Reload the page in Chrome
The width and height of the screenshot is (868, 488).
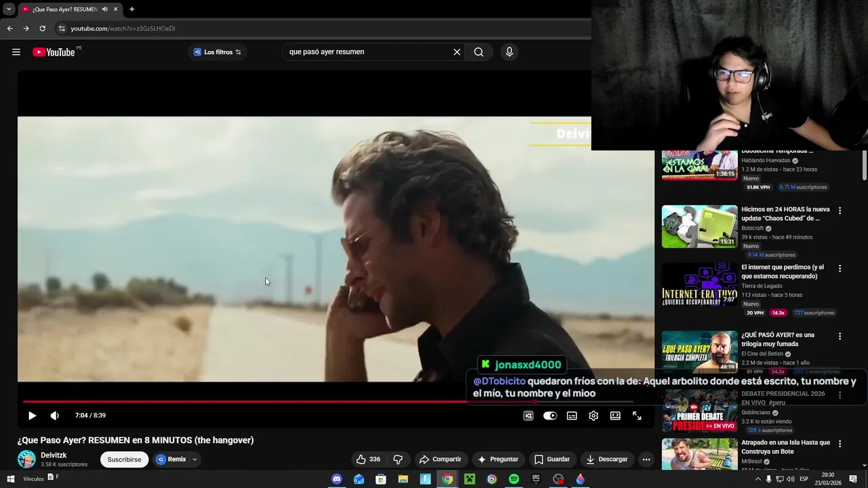[42, 28]
